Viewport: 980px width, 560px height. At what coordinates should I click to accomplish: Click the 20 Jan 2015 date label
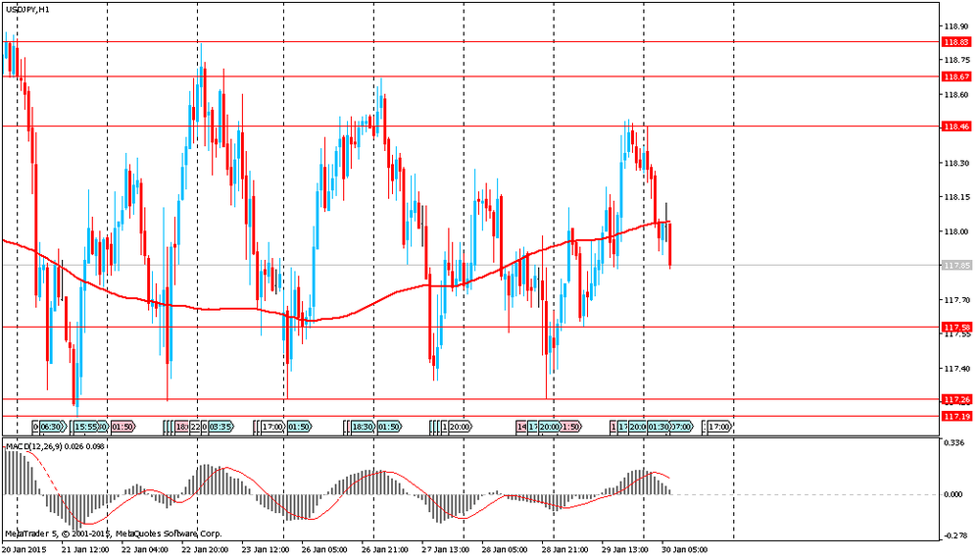24,549
